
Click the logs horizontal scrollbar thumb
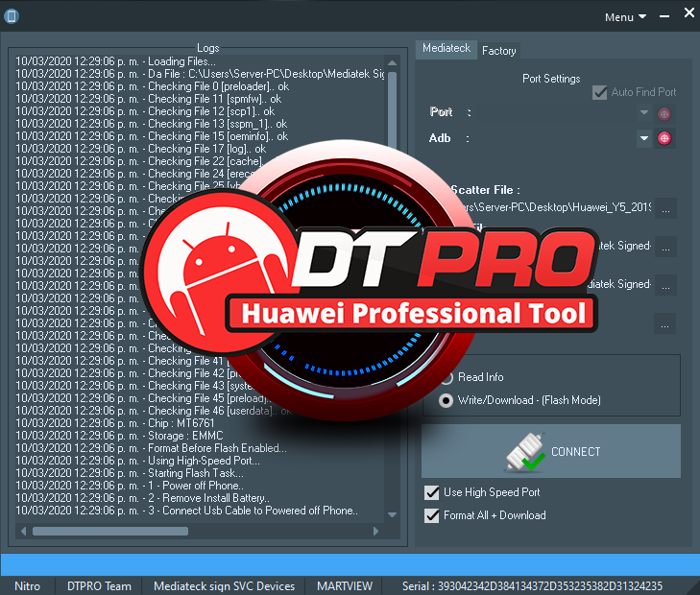click(x=96, y=531)
